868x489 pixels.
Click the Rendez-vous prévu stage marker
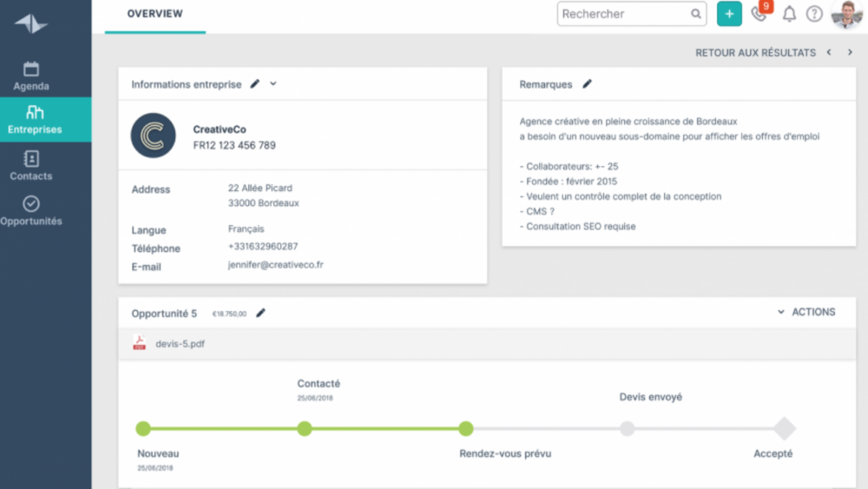tap(466, 428)
